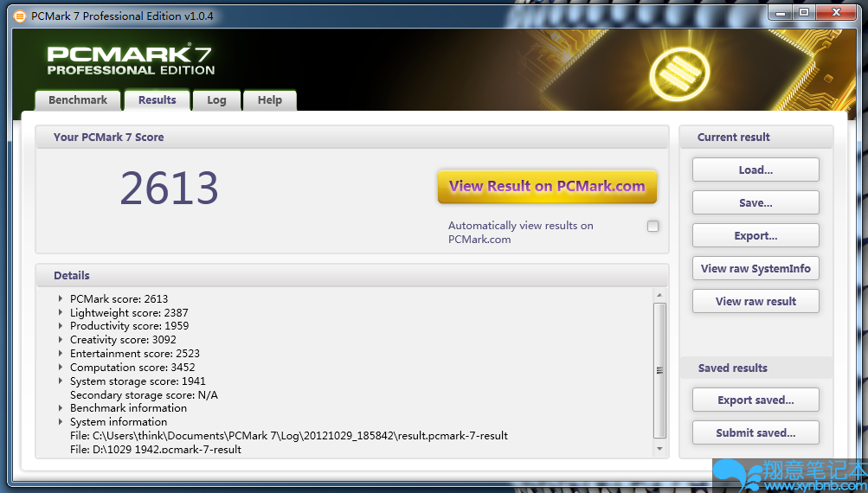Click 'Productivity score: 1959' text

pyautogui.click(x=129, y=326)
